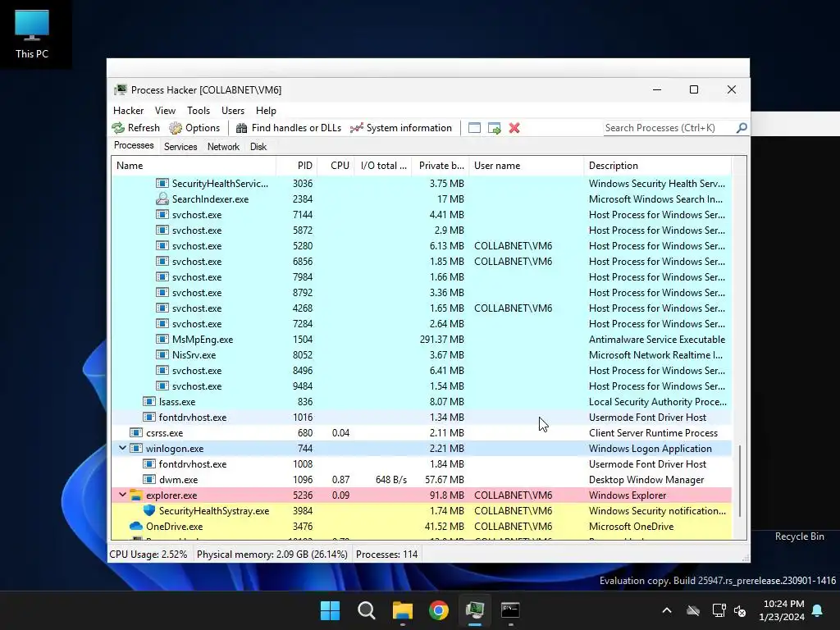This screenshot has height=630, width=840.
Task: Sort by the PID column header
Action: [x=297, y=166]
